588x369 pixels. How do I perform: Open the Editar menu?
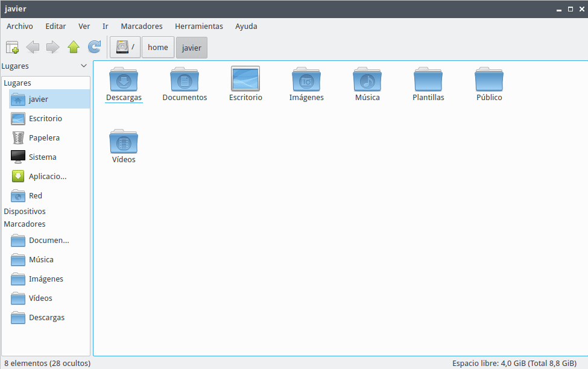55,27
